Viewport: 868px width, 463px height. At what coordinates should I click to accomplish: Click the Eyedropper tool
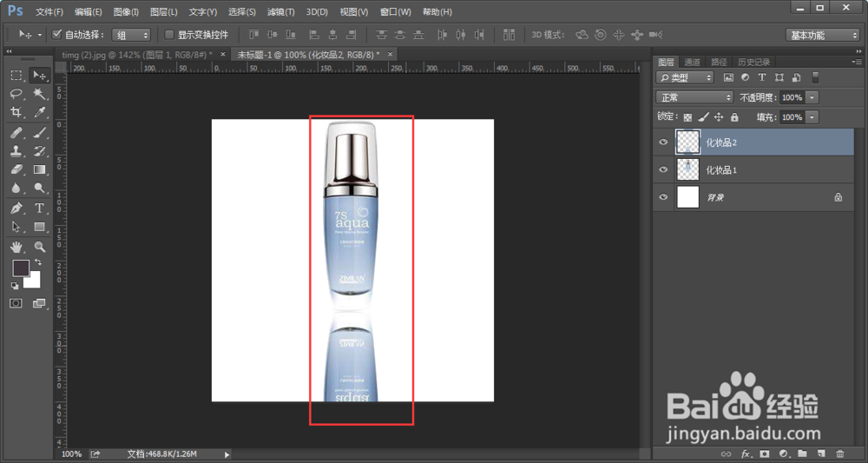[39, 112]
